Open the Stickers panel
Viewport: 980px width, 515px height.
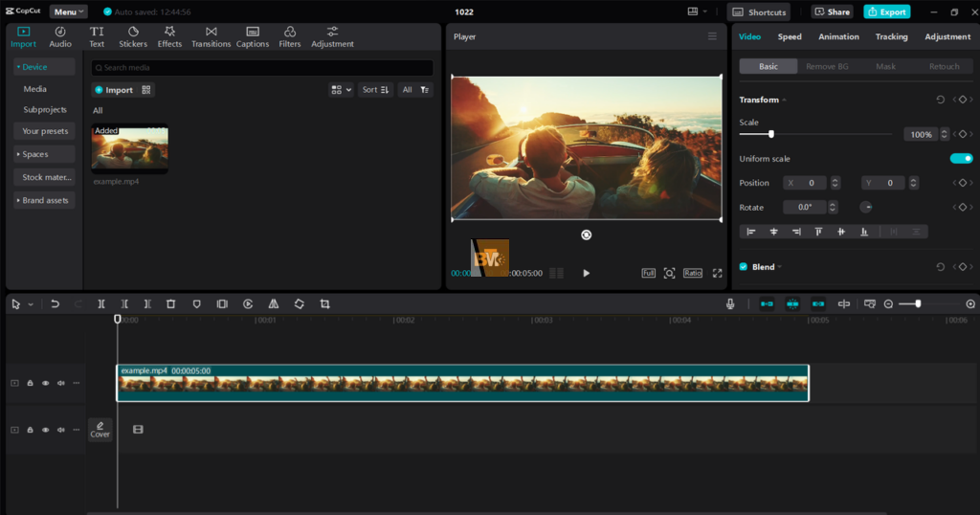pos(133,36)
